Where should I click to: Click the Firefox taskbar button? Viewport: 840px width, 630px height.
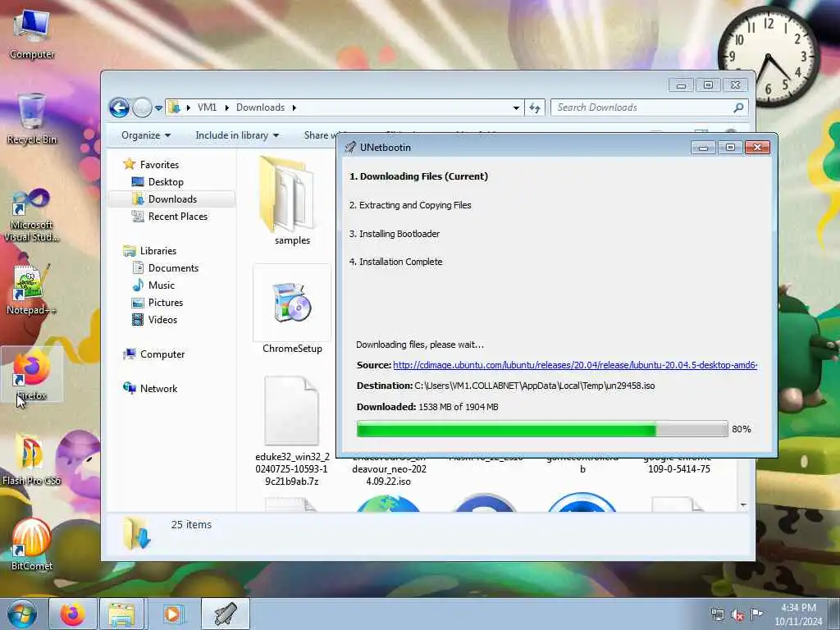72,614
